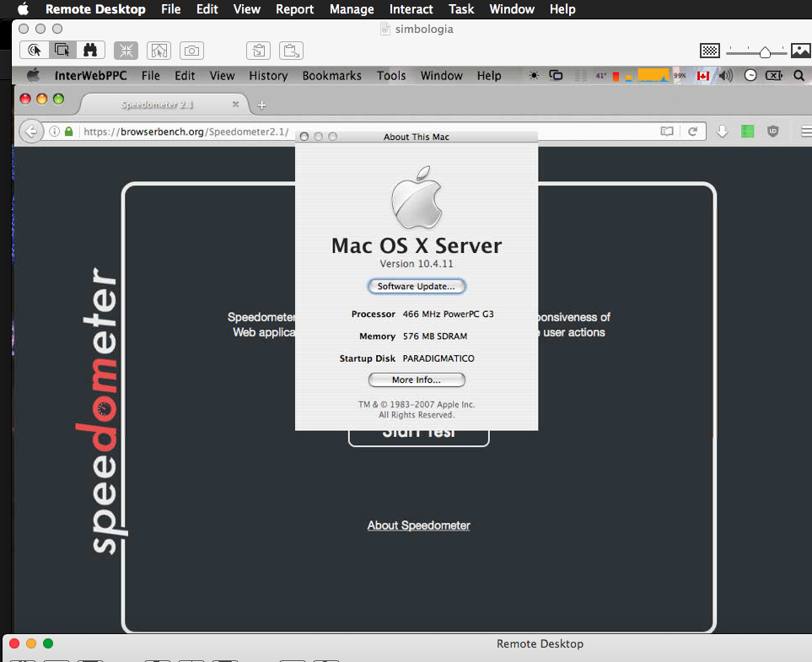Click the About This Mac title bar
Viewport: 812px width, 662px height.
point(417,137)
